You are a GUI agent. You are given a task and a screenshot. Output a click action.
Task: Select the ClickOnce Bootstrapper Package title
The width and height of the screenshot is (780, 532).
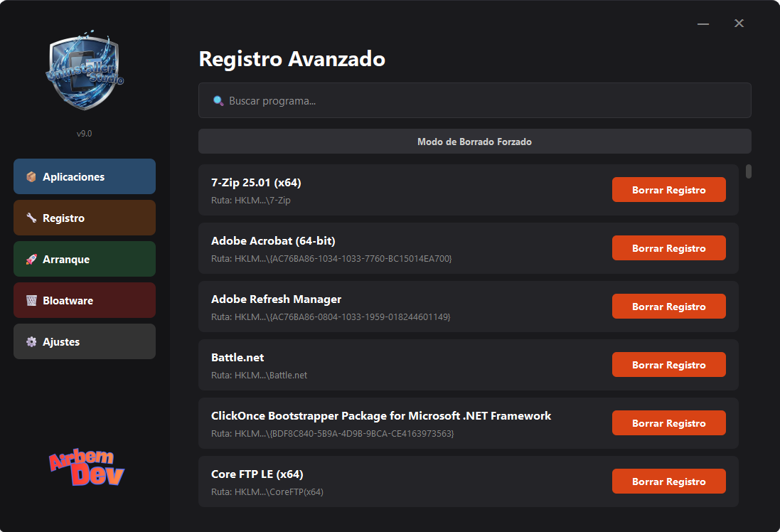click(x=381, y=415)
